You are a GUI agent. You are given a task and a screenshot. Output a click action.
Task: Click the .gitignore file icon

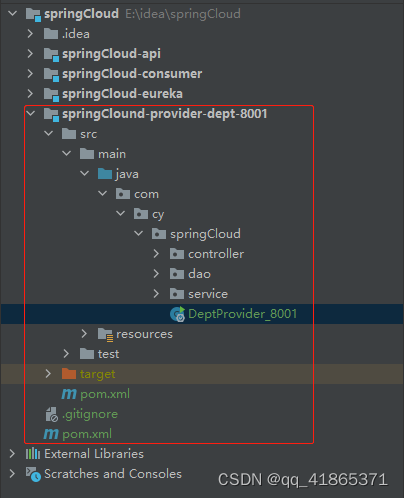point(52,414)
